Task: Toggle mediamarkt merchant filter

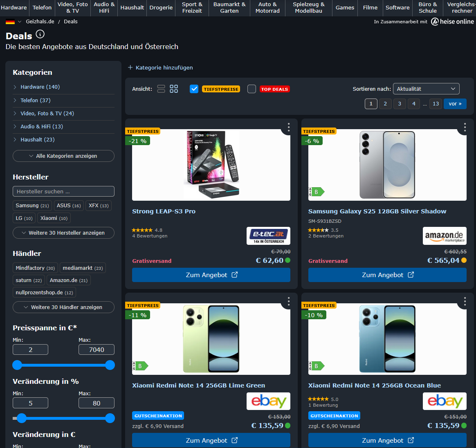Action: (x=83, y=268)
